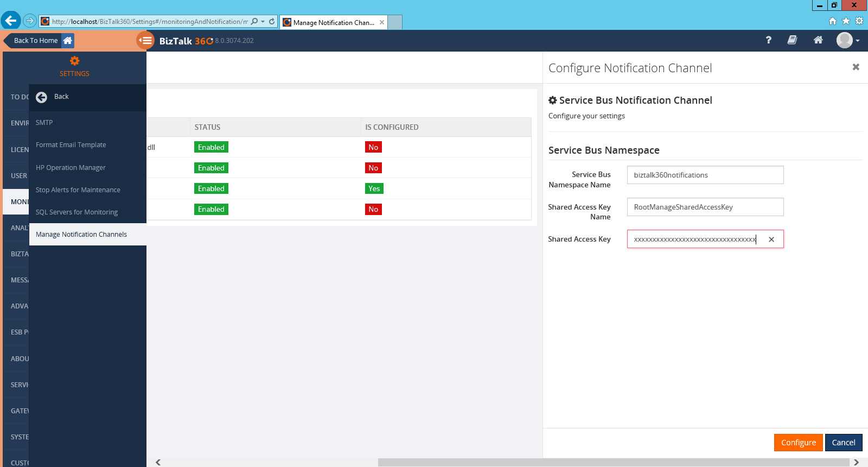Open browser Favorites star icon

(846, 21)
